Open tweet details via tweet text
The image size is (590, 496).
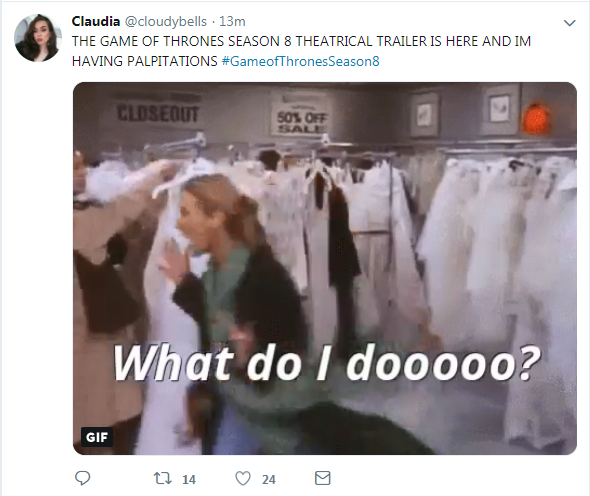click(301, 51)
